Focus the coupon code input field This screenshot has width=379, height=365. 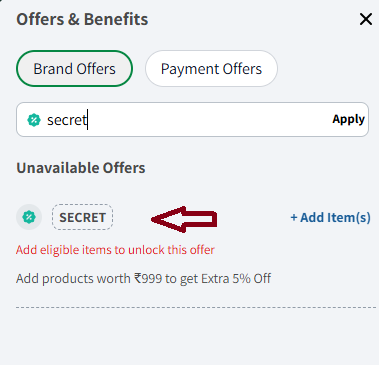coord(192,119)
